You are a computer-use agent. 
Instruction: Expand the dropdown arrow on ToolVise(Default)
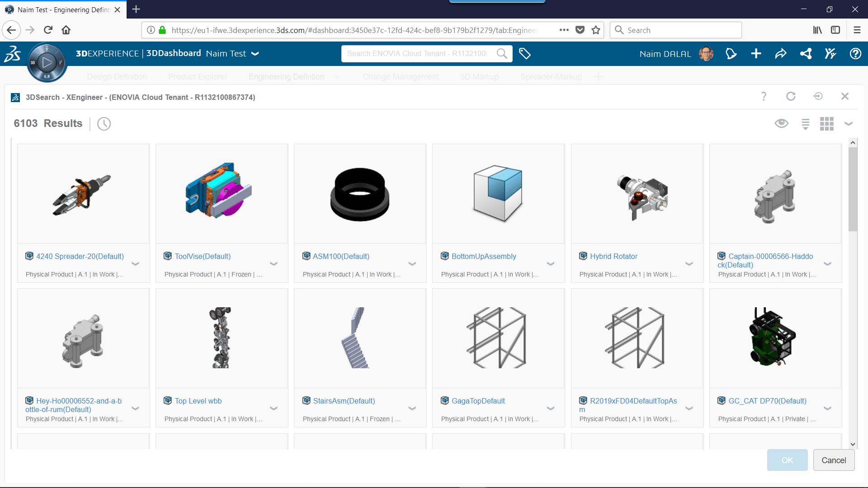click(274, 264)
